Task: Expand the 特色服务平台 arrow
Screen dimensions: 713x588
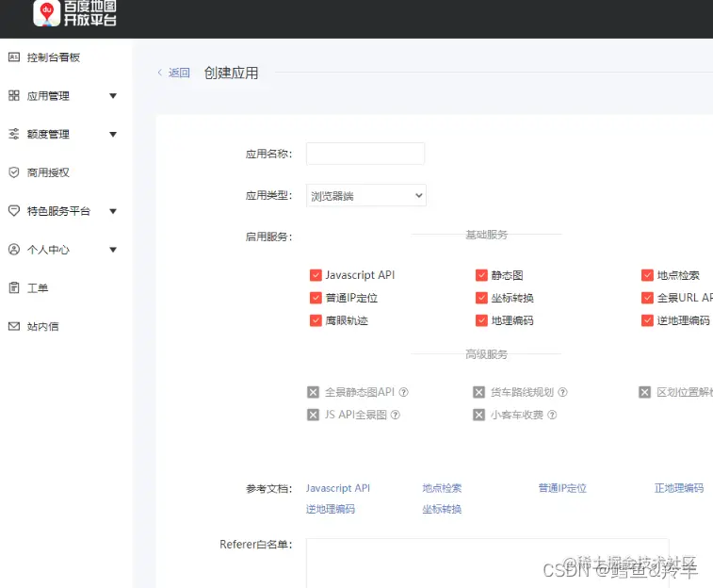Action: point(113,211)
